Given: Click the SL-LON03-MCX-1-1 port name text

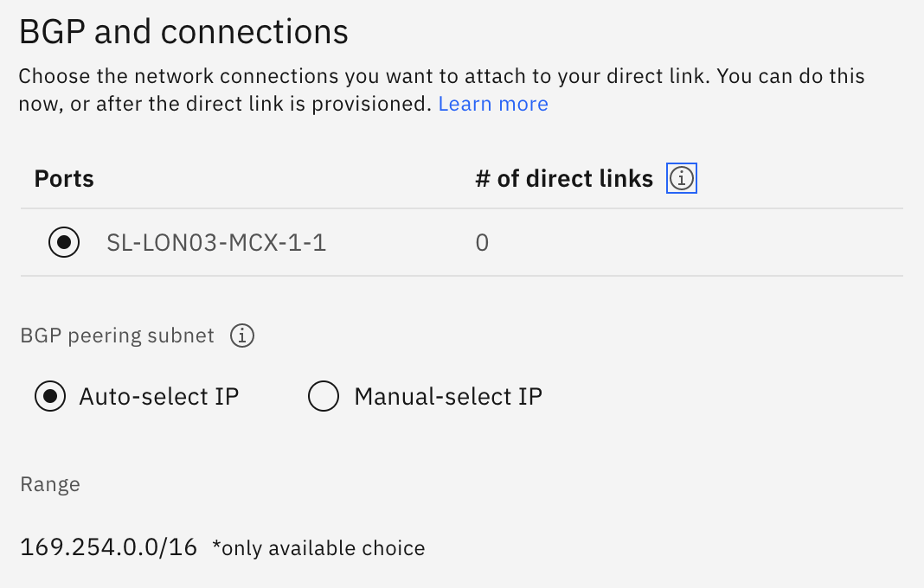Looking at the screenshot, I should coord(216,243).
